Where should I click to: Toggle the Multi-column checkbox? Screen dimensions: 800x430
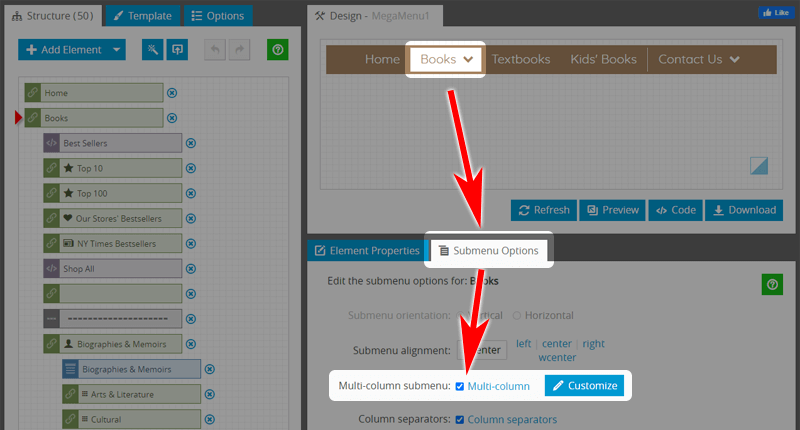pos(460,386)
